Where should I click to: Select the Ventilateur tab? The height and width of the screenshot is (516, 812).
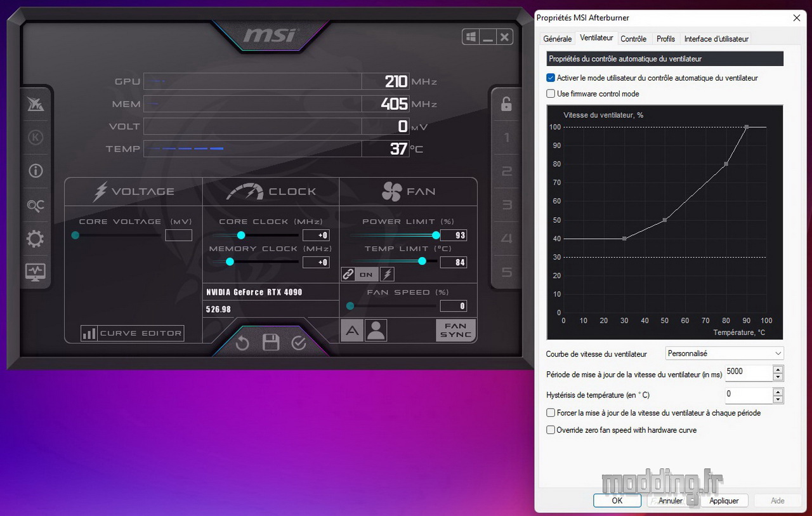click(x=596, y=38)
